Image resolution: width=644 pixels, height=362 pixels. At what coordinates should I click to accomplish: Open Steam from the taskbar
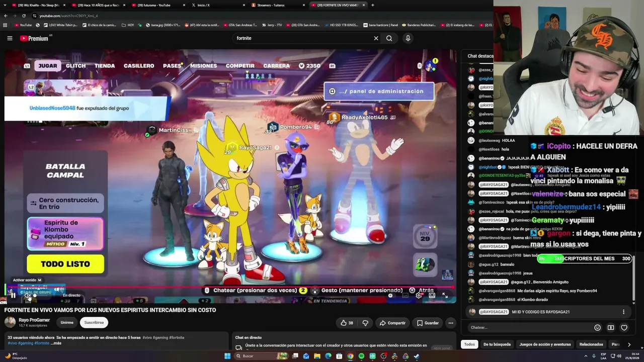[417, 356]
